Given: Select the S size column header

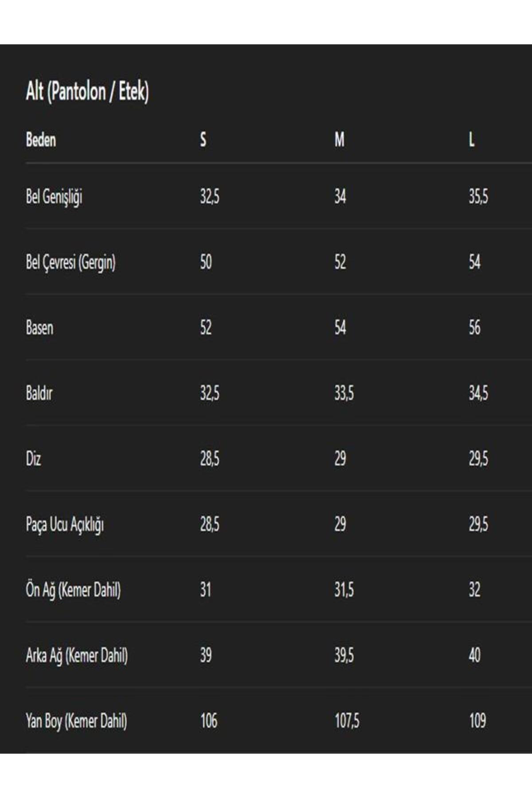Looking at the screenshot, I should pyautogui.click(x=203, y=140).
